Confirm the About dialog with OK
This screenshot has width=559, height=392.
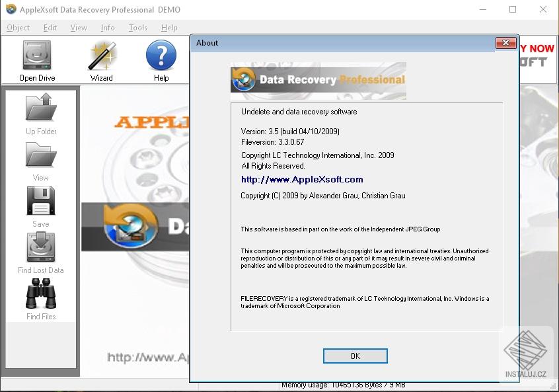(355, 356)
